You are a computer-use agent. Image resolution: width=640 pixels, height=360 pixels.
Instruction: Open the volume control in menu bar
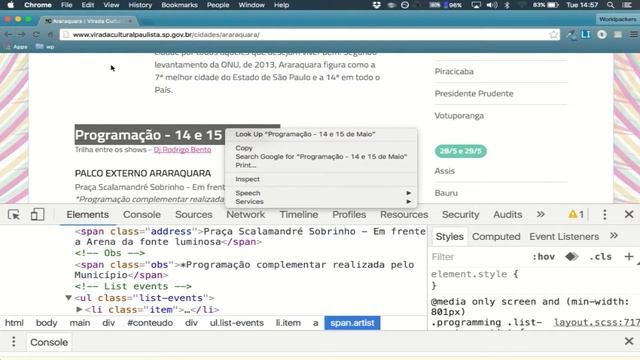click(x=492, y=5)
